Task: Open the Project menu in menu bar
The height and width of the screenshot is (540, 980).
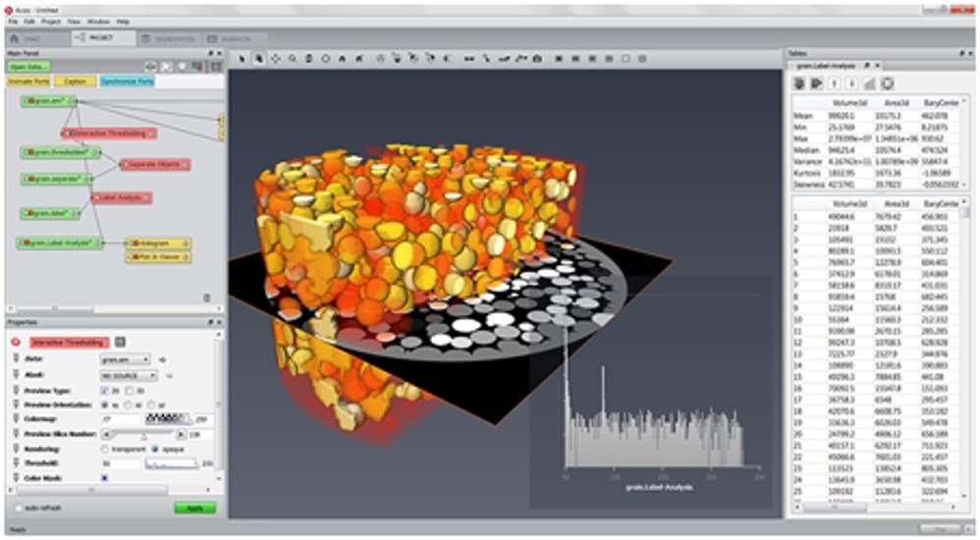Action: tap(50, 21)
